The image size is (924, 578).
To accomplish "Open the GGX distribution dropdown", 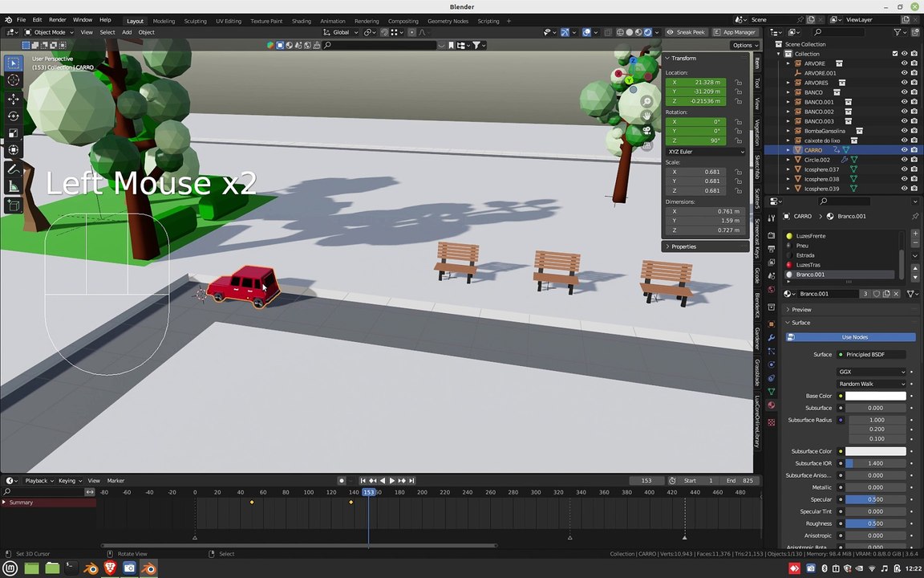I will point(871,372).
